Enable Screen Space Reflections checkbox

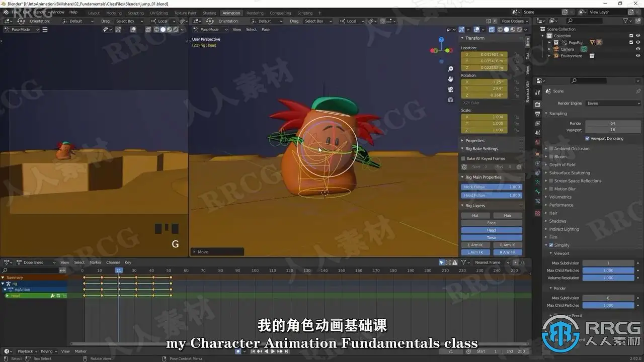click(x=551, y=181)
